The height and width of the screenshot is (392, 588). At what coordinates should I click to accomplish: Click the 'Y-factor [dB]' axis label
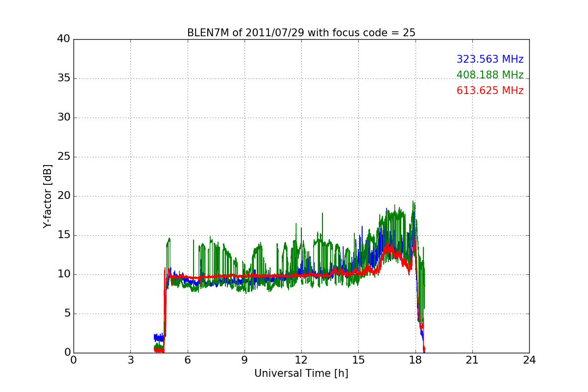[48, 196]
